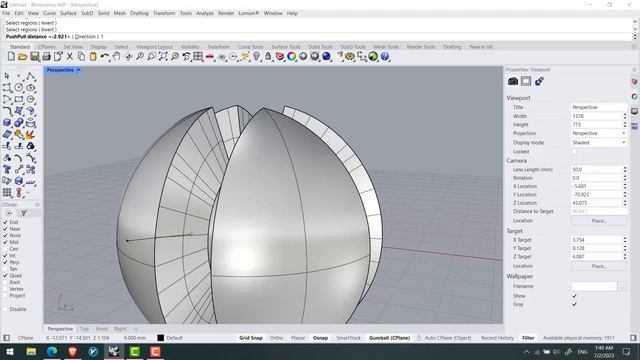Click the padlock Lock objects icon

point(268,56)
